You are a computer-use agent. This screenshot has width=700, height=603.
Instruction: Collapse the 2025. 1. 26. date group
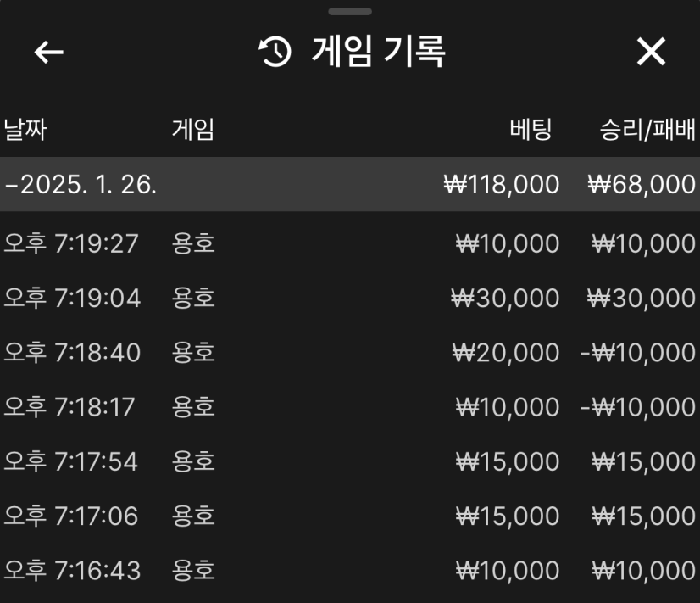point(81,184)
